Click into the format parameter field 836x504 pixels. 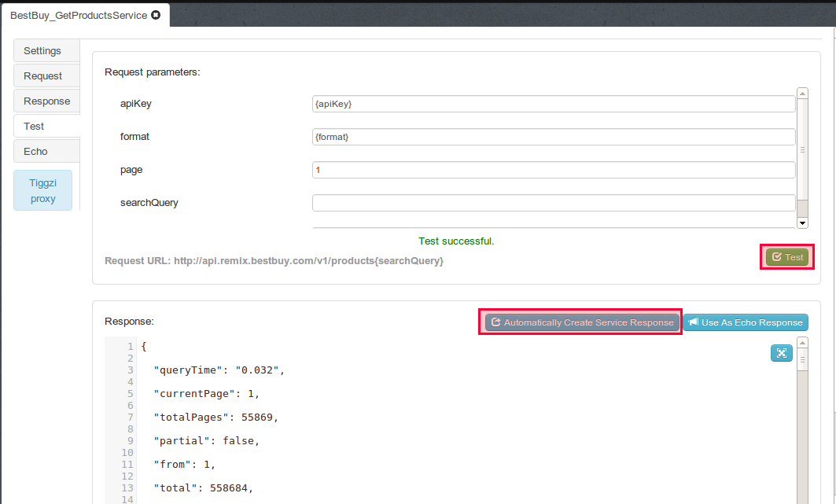554,137
